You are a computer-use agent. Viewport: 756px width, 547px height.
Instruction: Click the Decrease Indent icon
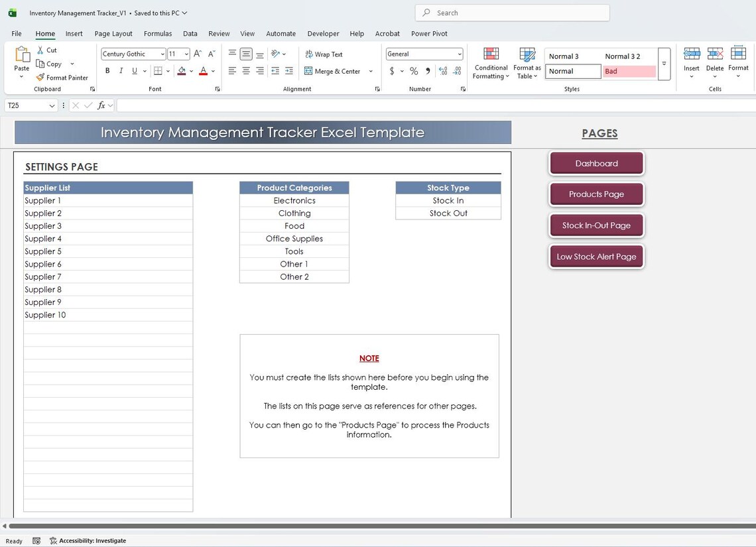tap(275, 71)
